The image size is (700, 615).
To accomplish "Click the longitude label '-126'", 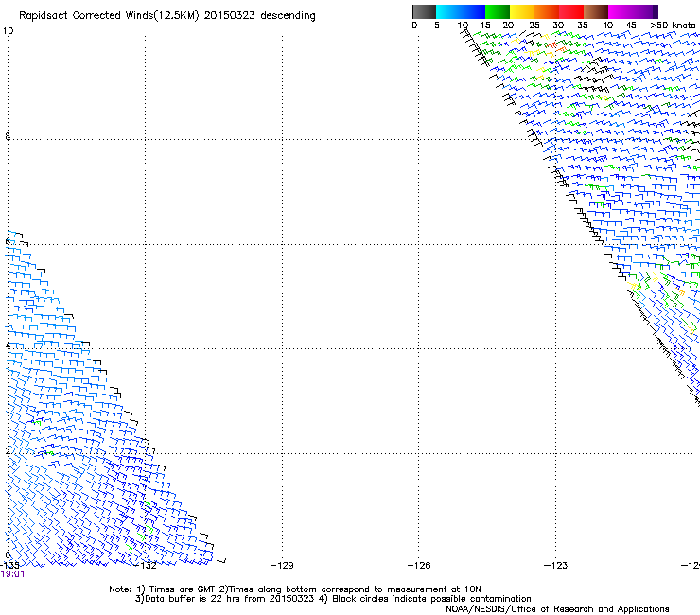I will coord(419,566).
